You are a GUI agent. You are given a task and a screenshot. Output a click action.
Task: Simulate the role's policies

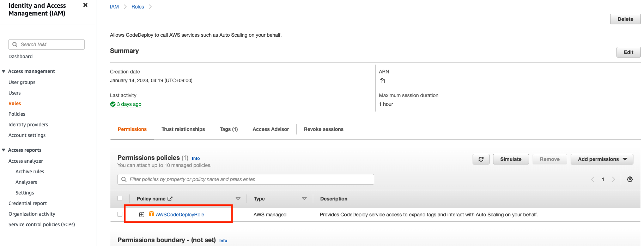(x=511, y=159)
